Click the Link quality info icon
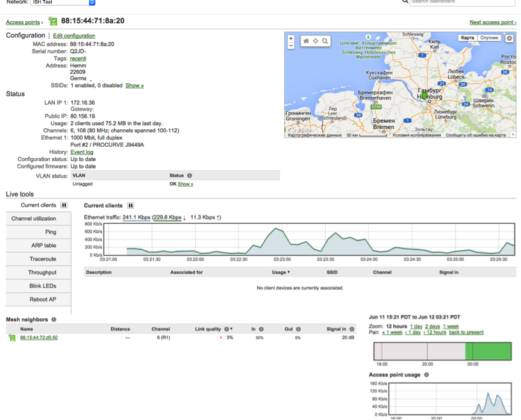Screen dimensions: 521x420 coord(226,329)
